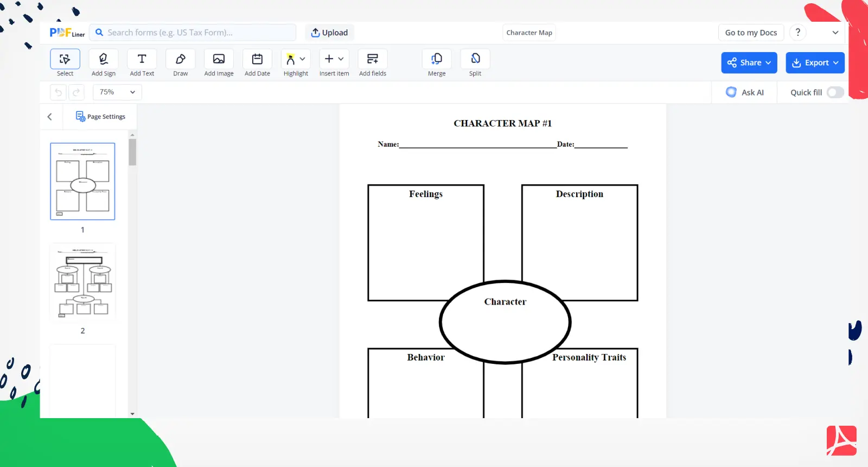Click the thumbnail panel scrollbar handle
This screenshot has height=467, width=868.
(132, 152)
